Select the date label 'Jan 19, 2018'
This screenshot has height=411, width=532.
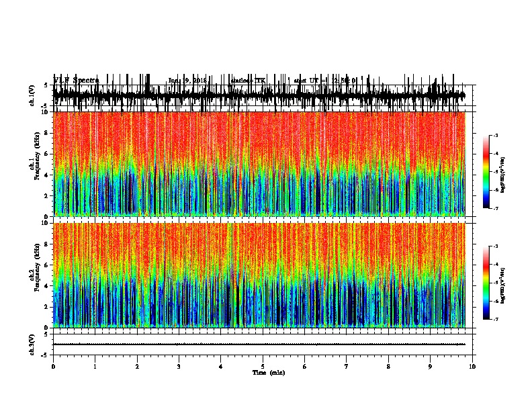point(187,81)
